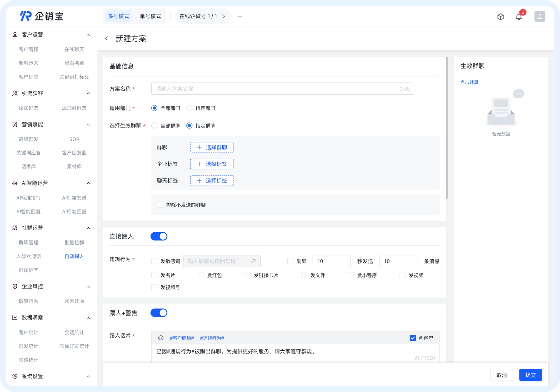Screen dimensions: 560x392
Task: Disable the 直接踢人 toggle
Action: tap(159, 236)
